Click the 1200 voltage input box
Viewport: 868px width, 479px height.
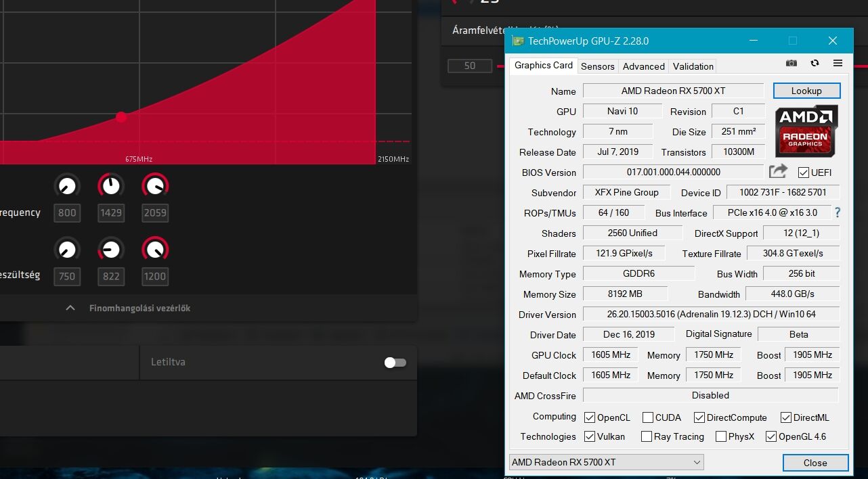pos(155,276)
